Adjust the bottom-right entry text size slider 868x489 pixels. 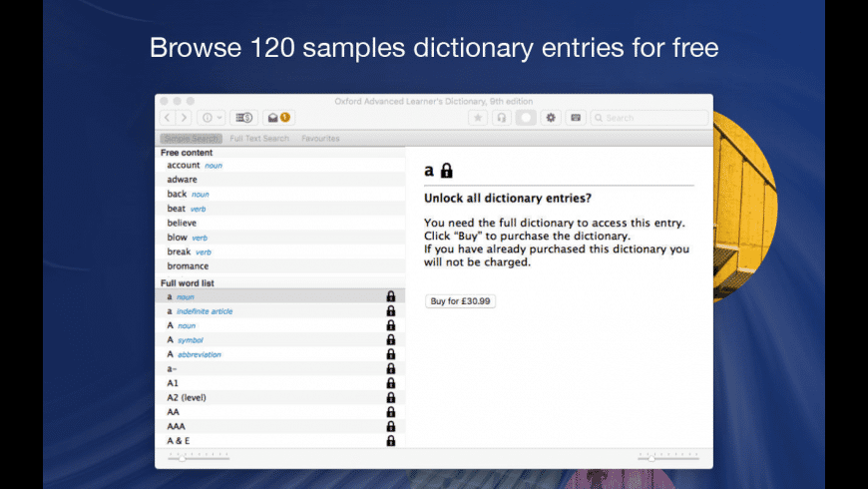(668, 457)
